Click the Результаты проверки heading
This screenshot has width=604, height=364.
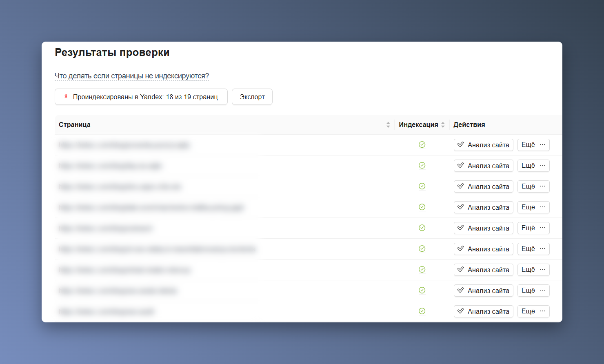[112, 52]
